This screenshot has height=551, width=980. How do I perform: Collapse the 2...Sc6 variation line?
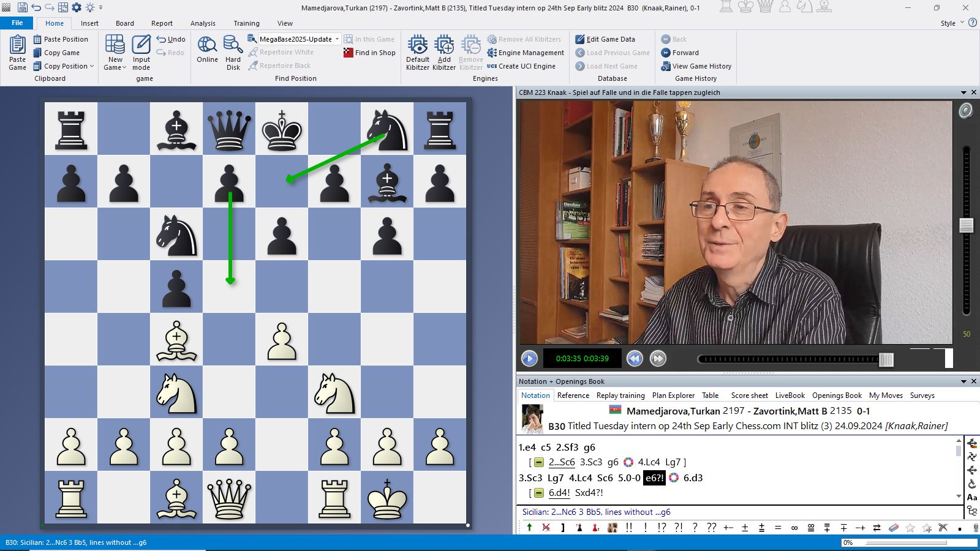[539, 462]
